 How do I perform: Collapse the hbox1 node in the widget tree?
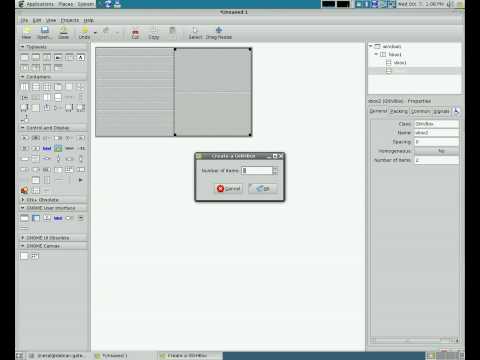pyautogui.click(x=376, y=54)
